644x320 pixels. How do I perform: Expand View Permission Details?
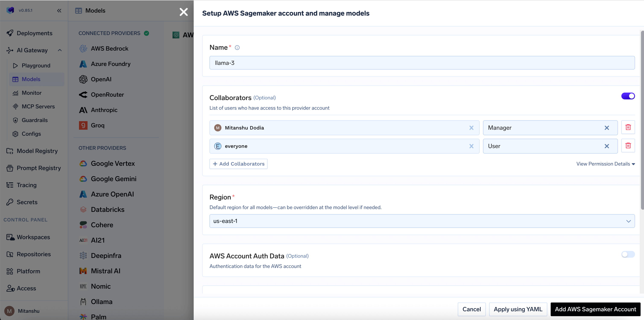coord(605,164)
